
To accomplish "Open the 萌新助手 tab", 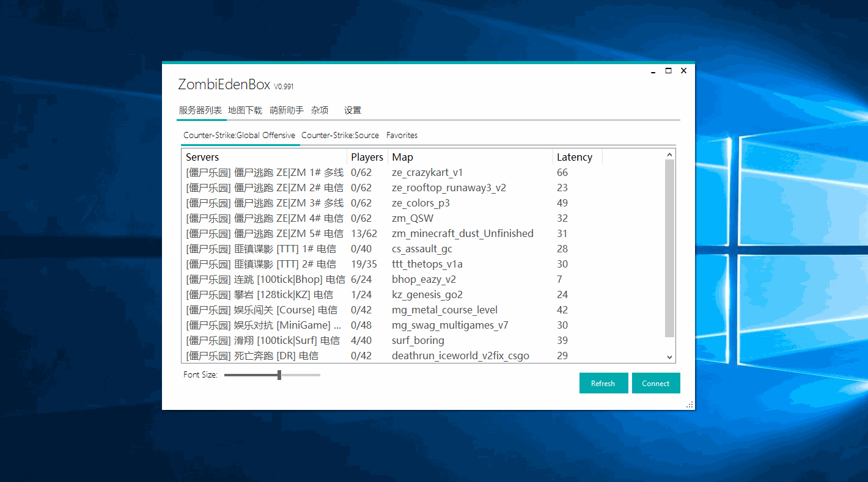I will click(287, 111).
